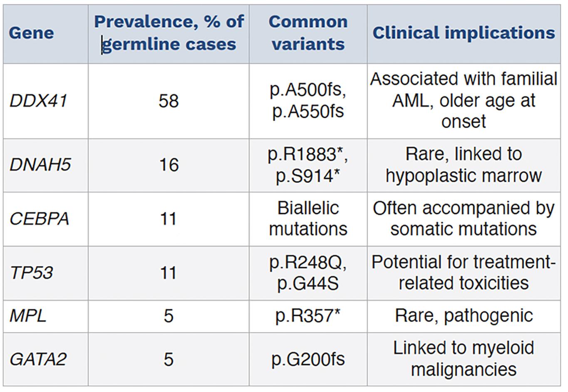Screen dimensions: 568x392
Task: Click the Prevalence, % of germline cases header
Action: point(169,33)
